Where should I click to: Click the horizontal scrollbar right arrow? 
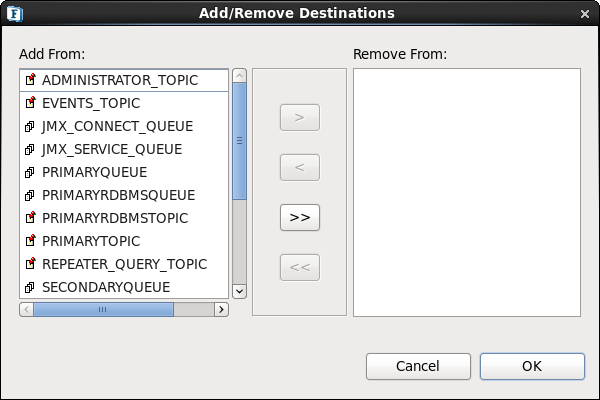point(221,309)
